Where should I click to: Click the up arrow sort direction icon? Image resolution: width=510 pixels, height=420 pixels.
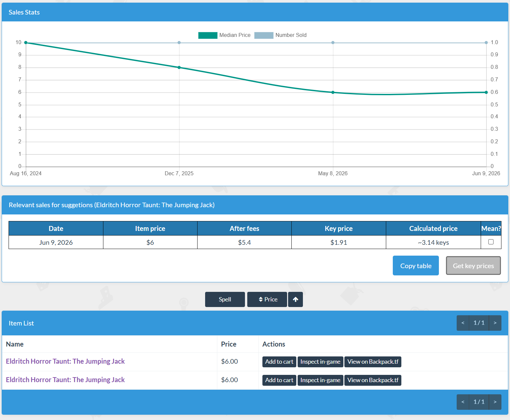click(295, 299)
